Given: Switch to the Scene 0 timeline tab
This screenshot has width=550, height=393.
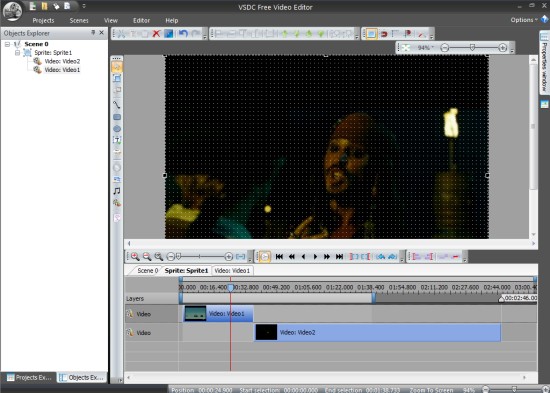Looking at the screenshot, I should click(147, 271).
